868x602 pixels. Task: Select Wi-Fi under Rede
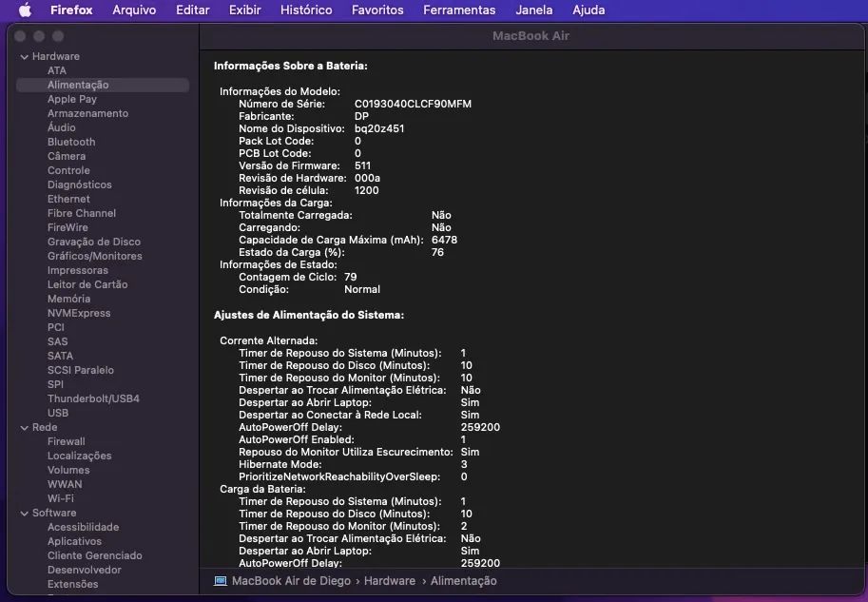61,498
